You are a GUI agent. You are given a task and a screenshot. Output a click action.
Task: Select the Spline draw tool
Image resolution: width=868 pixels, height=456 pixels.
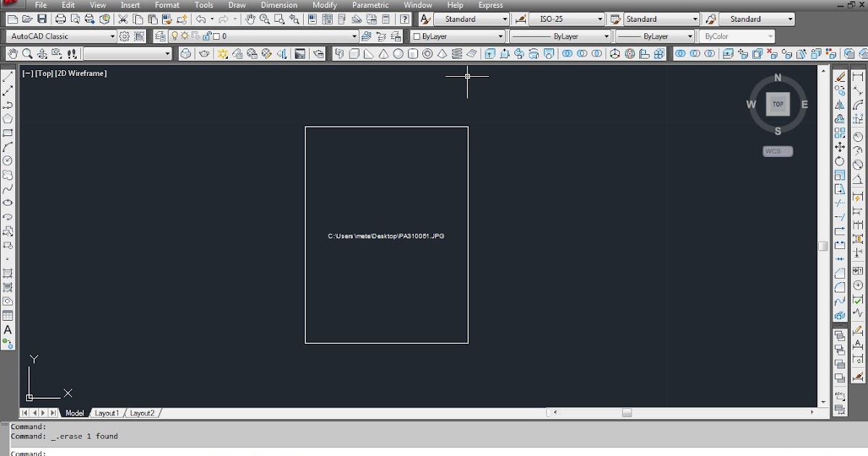(x=8, y=189)
